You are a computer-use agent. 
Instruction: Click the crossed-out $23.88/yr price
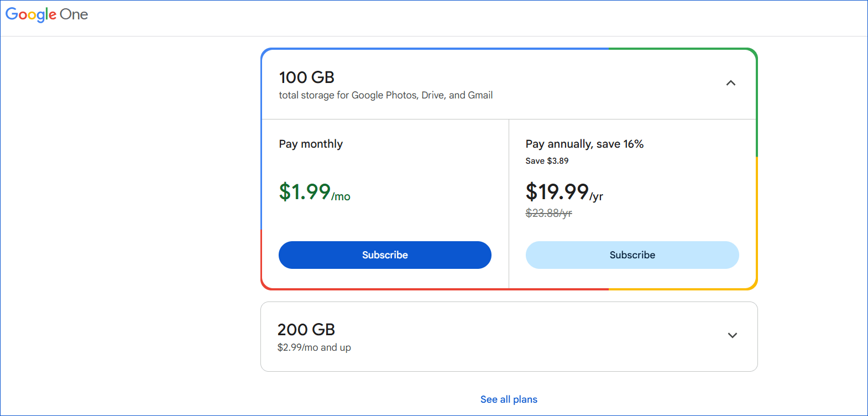pyautogui.click(x=548, y=213)
